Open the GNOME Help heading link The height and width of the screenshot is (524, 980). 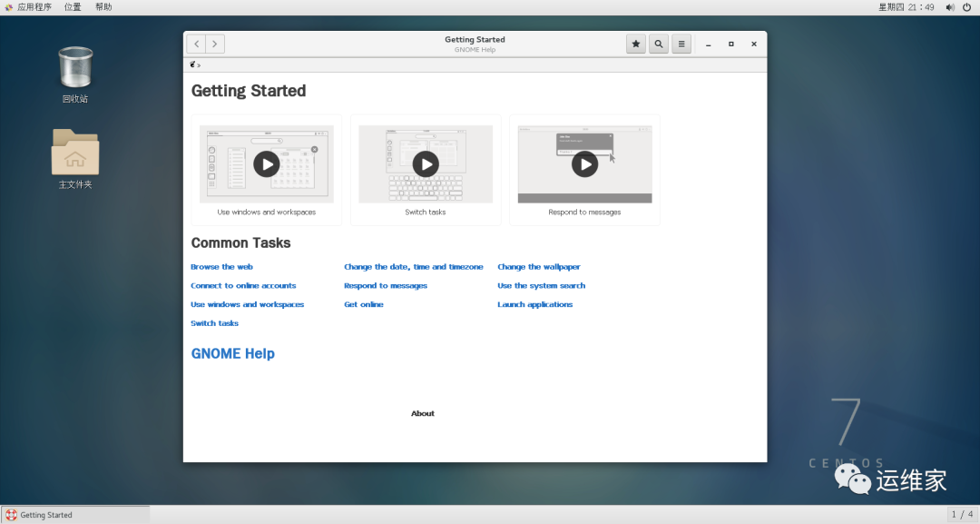(232, 353)
